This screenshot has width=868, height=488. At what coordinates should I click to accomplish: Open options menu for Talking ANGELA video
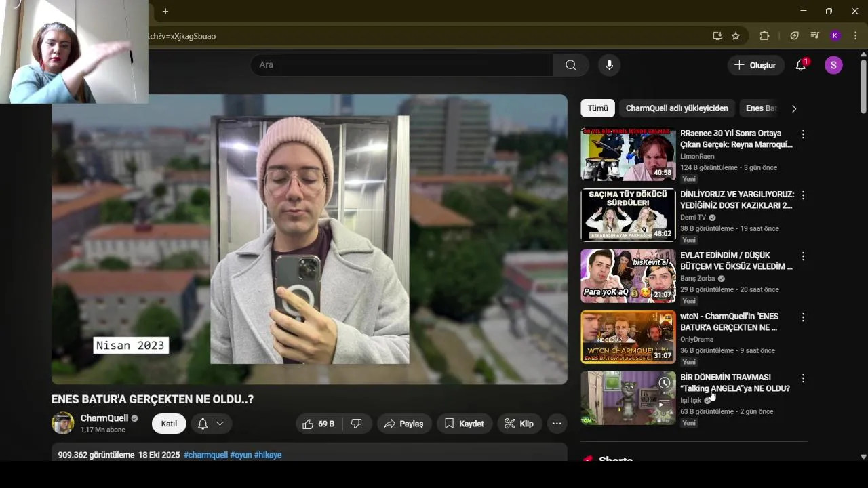tap(803, 378)
